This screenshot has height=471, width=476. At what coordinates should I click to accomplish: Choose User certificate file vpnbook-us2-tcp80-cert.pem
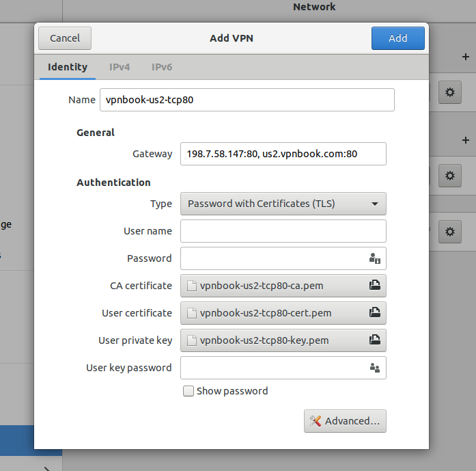pos(283,313)
